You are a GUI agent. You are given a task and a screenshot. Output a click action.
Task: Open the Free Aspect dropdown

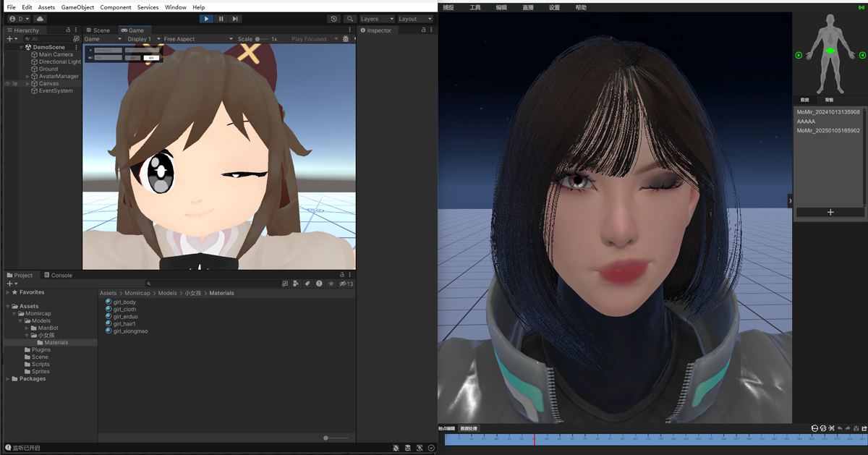pyautogui.click(x=197, y=39)
